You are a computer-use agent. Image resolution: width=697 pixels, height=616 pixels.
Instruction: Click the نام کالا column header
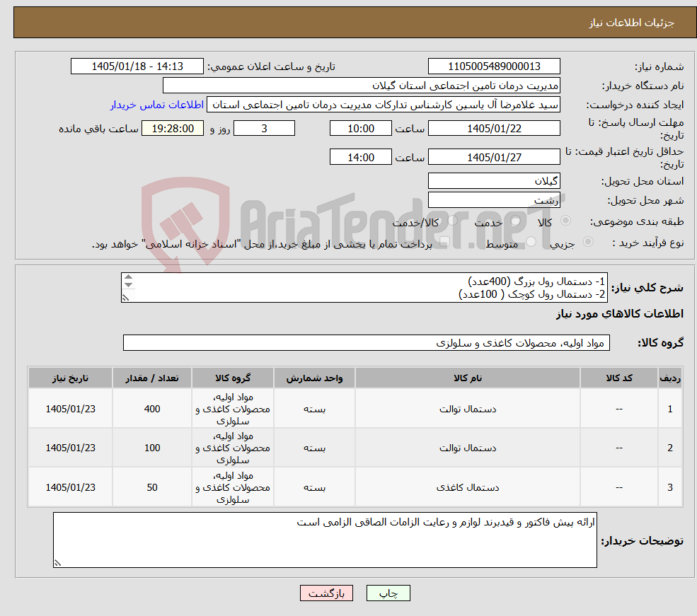point(468,378)
